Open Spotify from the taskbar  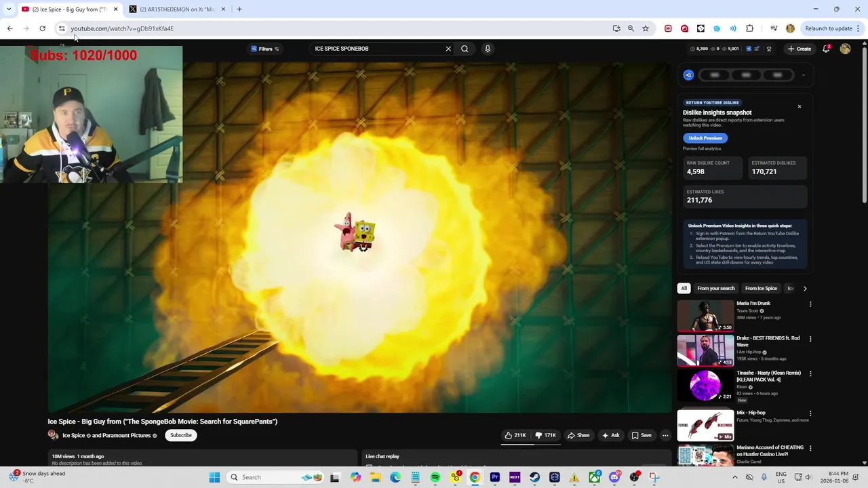(435, 477)
